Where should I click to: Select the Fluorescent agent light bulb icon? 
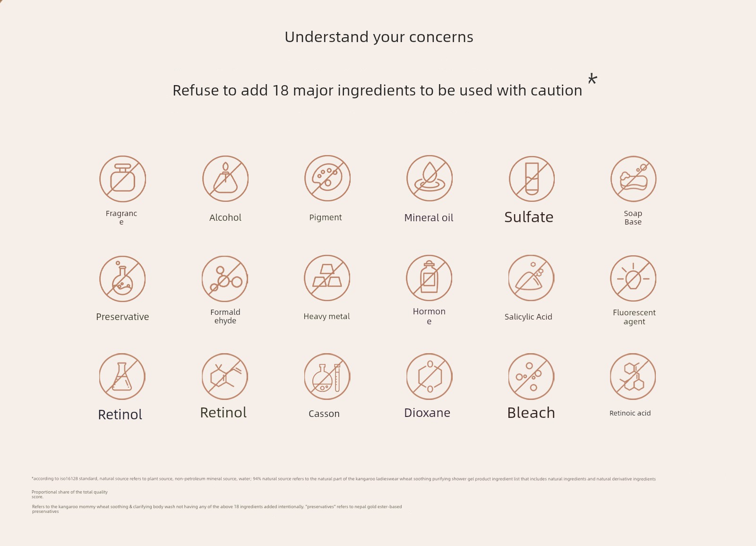(x=633, y=278)
